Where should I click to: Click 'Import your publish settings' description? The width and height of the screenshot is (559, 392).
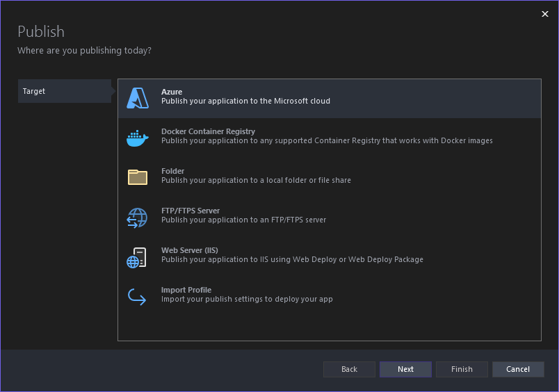247,299
